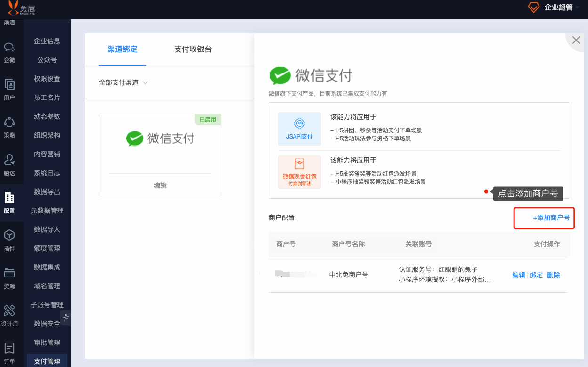
Task: Open 组织架构 settings
Action: click(x=47, y=135)
